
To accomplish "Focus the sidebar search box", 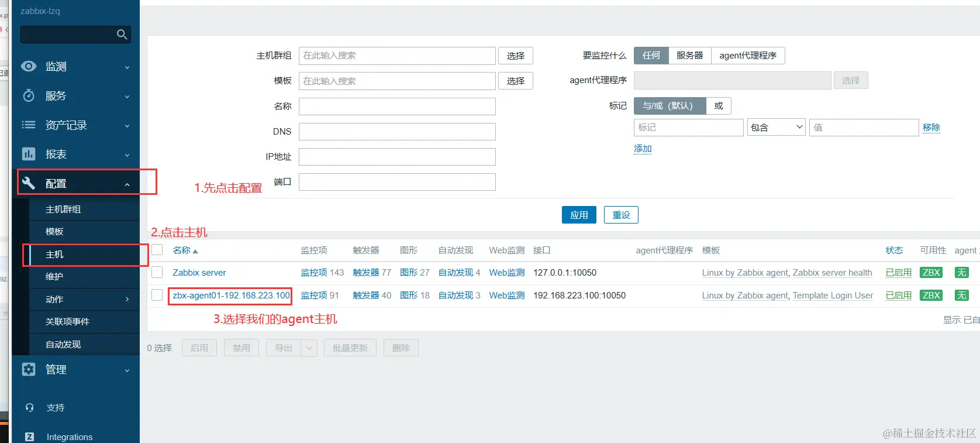I will [75, 35].
